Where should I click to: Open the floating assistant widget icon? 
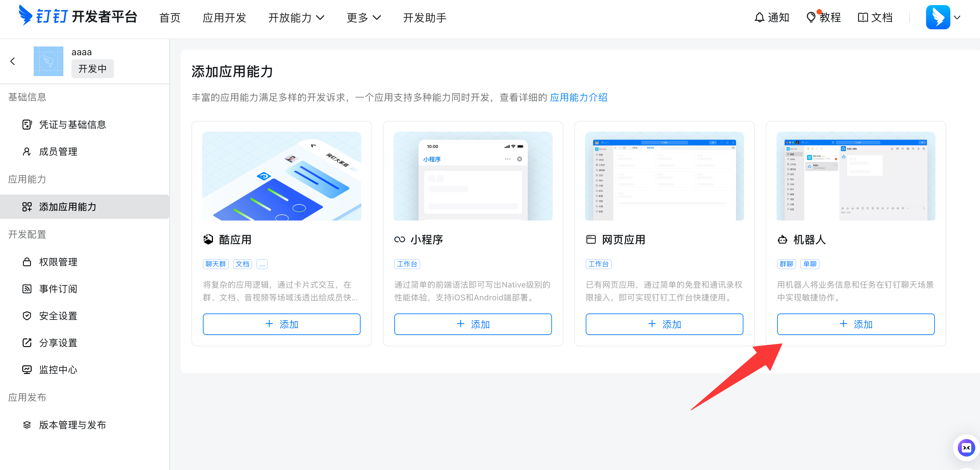pos(966,447)
